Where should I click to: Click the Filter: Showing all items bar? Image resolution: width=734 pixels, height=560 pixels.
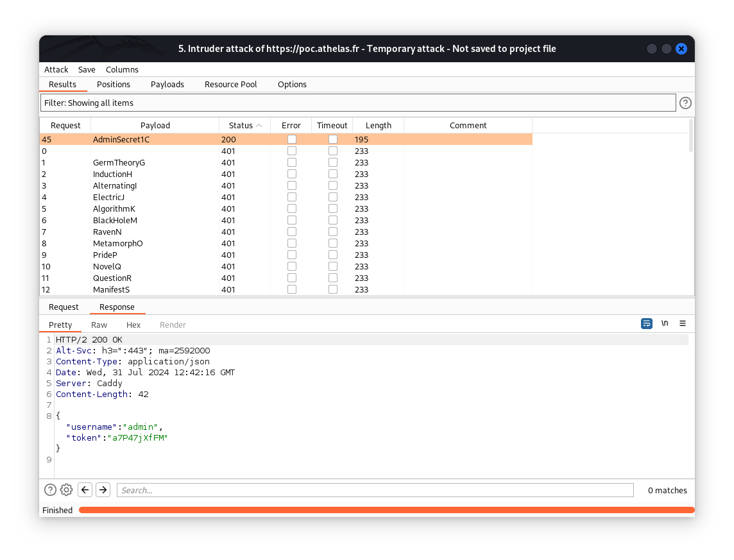pos(358,103)
